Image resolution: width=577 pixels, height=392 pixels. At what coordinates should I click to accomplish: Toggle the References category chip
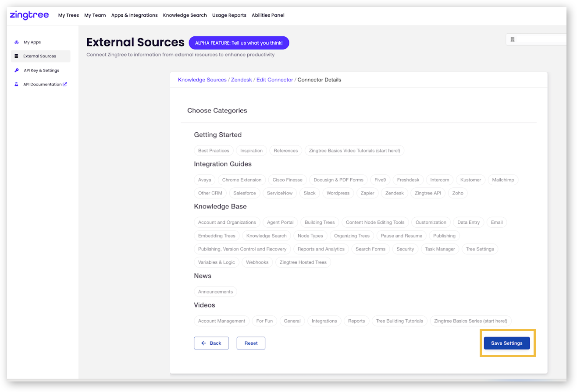click(285, 151)
